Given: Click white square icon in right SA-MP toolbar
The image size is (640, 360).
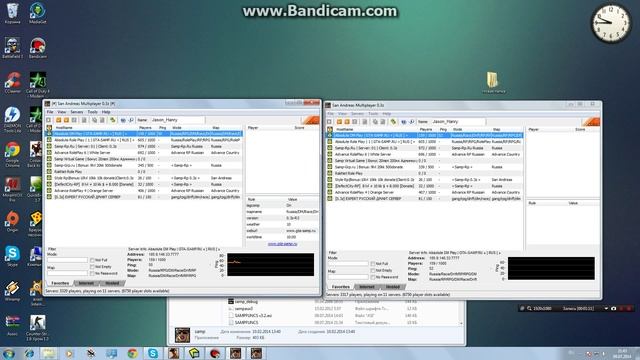Looking at the screenshot, I should 329,122.
